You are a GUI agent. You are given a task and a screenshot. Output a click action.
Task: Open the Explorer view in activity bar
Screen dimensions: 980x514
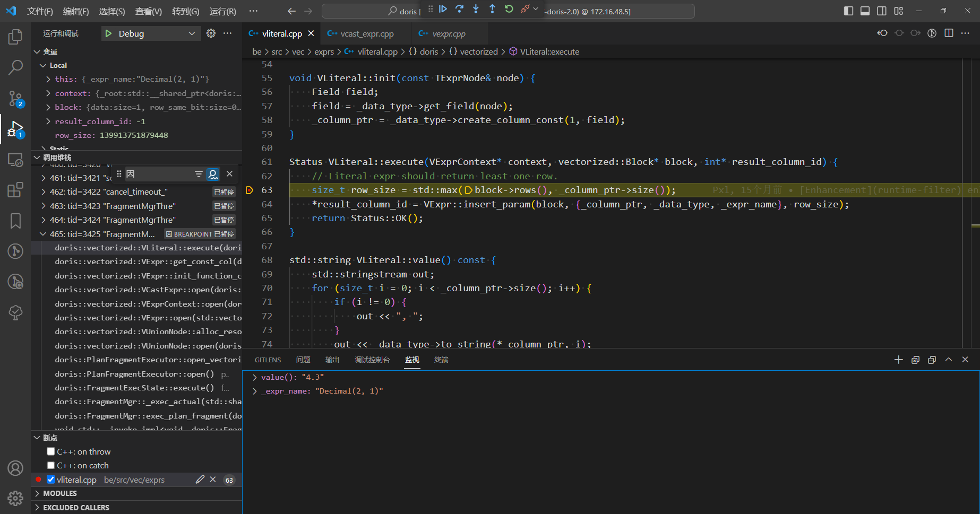click(15, 37)
